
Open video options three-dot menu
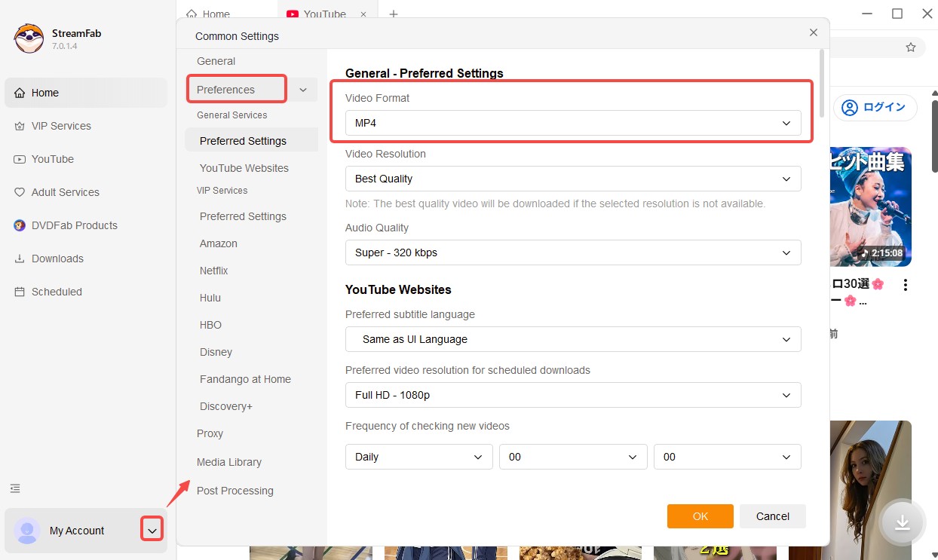pyautogui.click(x=905, y=285)
